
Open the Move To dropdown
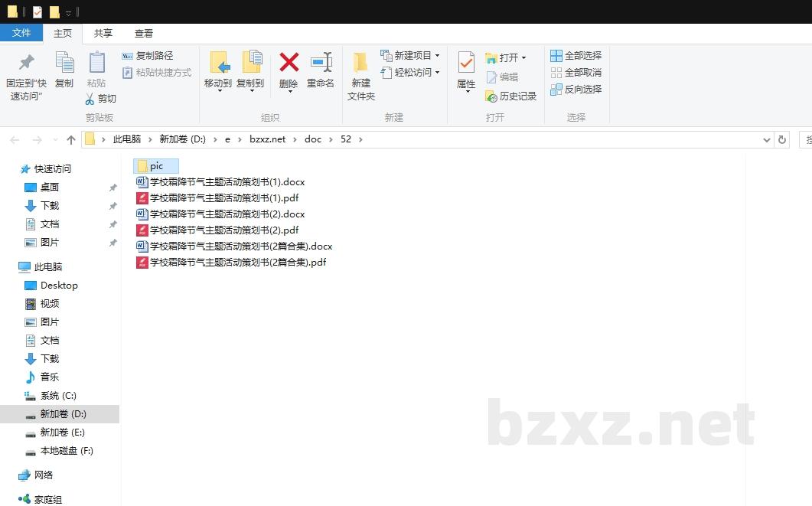click(218, 83)
